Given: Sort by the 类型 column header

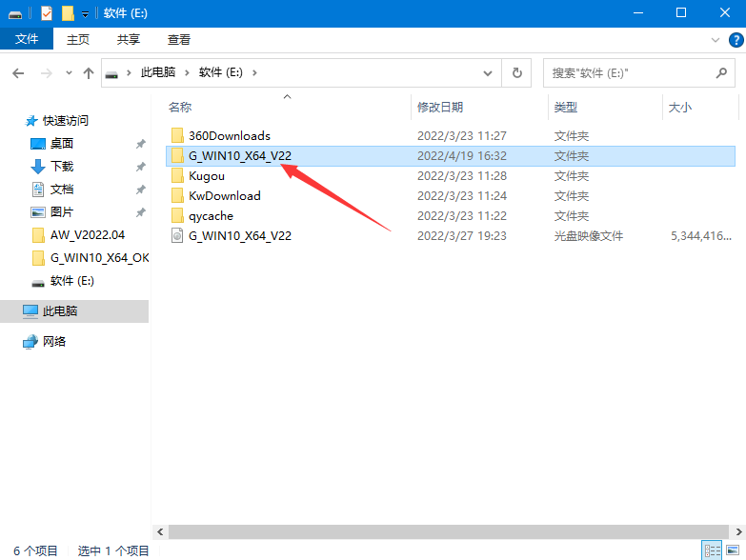Looking at the screenshot, I should click(566, 108).
